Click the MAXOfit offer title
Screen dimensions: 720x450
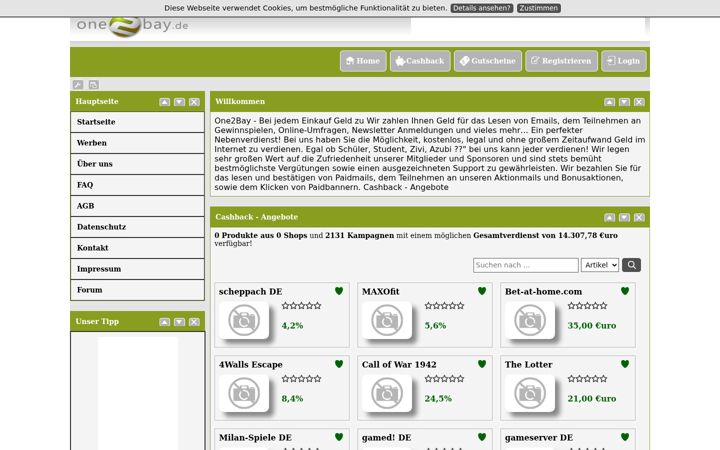click(x=381, y=292)
